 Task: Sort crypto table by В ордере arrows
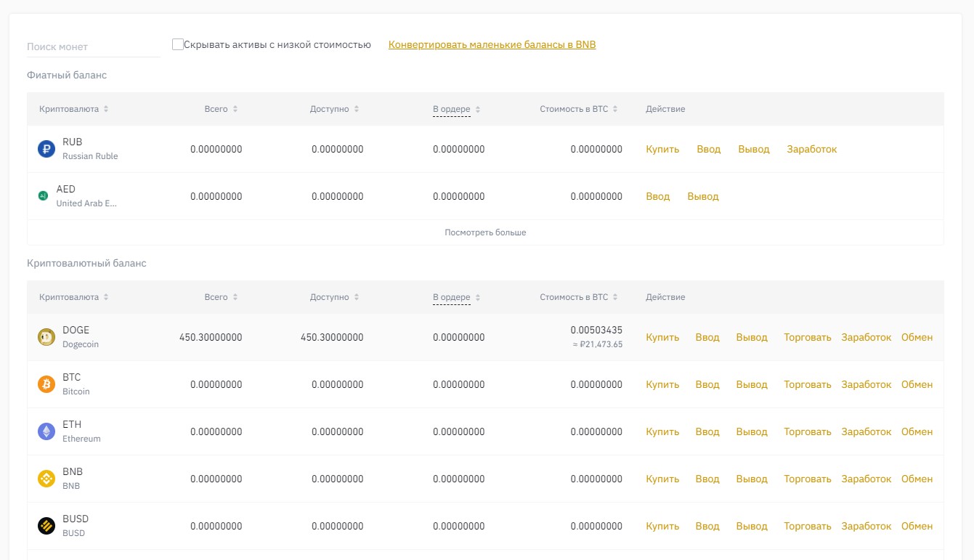478,298
